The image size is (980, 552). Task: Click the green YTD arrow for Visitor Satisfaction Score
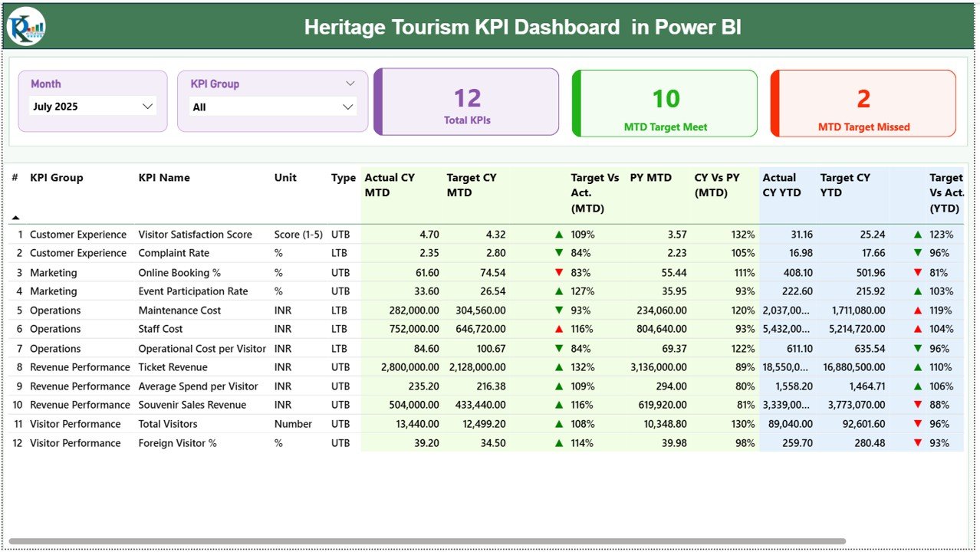click(918, 235)
